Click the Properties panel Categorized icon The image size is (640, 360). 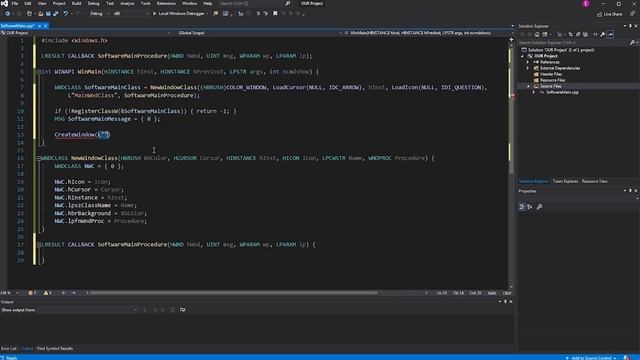(522, 207)
